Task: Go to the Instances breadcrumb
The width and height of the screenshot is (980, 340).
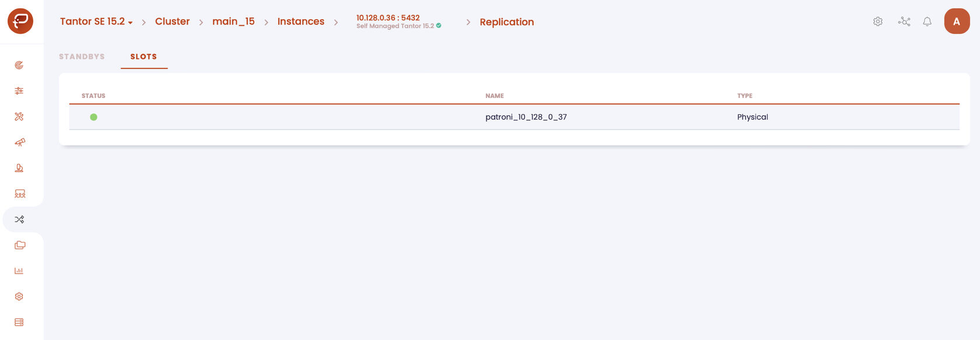Action: point(300,22)
